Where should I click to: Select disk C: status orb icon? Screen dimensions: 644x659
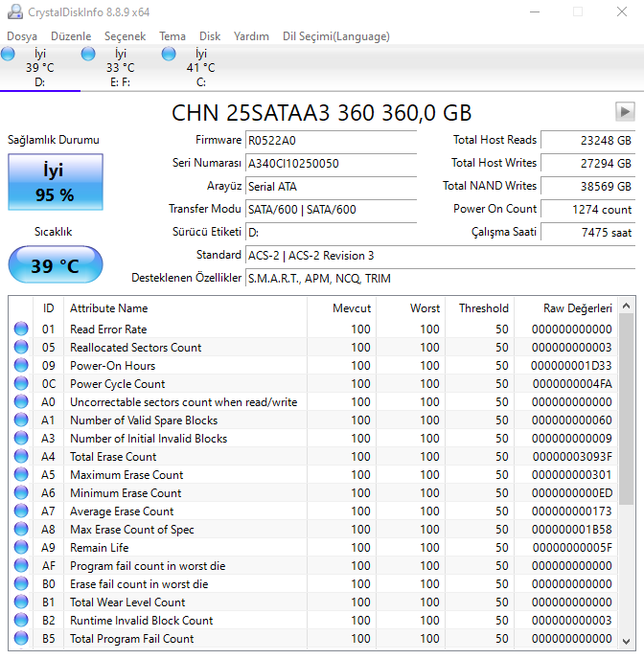pyautogui.click(x=170, y=54)
